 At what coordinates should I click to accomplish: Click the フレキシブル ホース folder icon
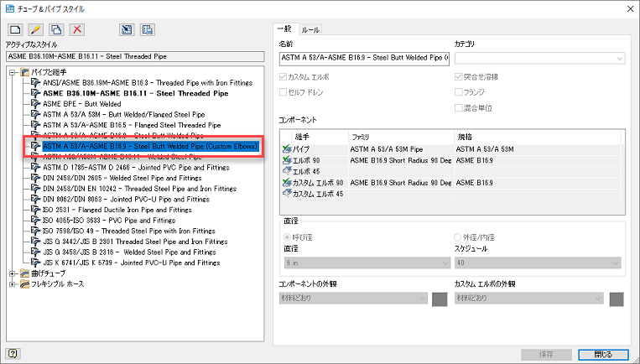click(25, 284)
